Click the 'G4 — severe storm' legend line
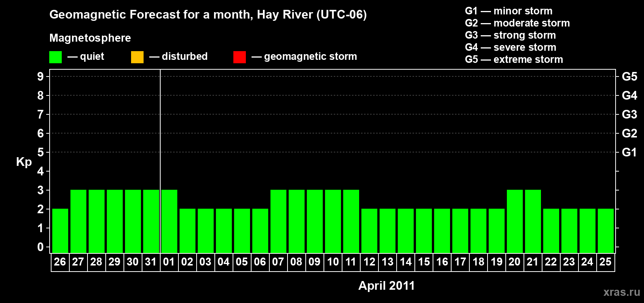644x303 pixels. click(x=510, y=47)
